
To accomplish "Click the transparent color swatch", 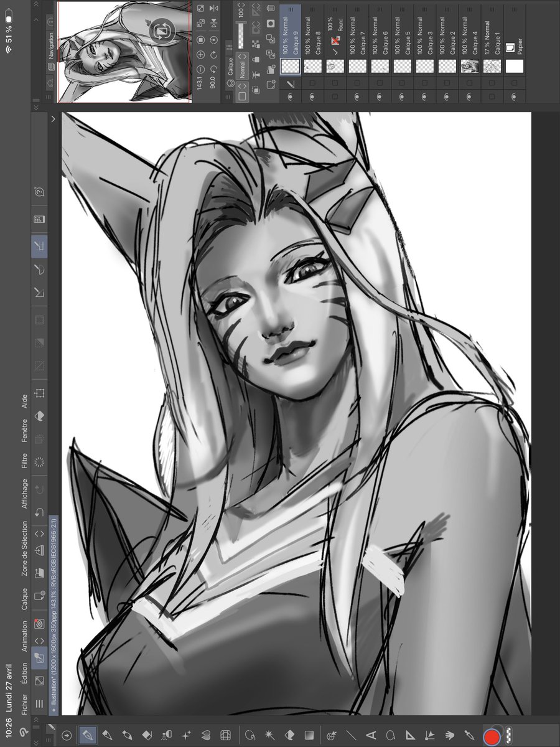I will pyautogui.click(x=508, y=736).
